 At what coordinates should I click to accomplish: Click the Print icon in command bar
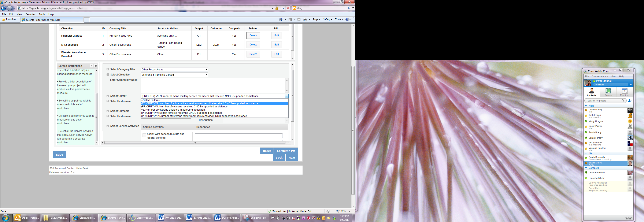point(305,19)
